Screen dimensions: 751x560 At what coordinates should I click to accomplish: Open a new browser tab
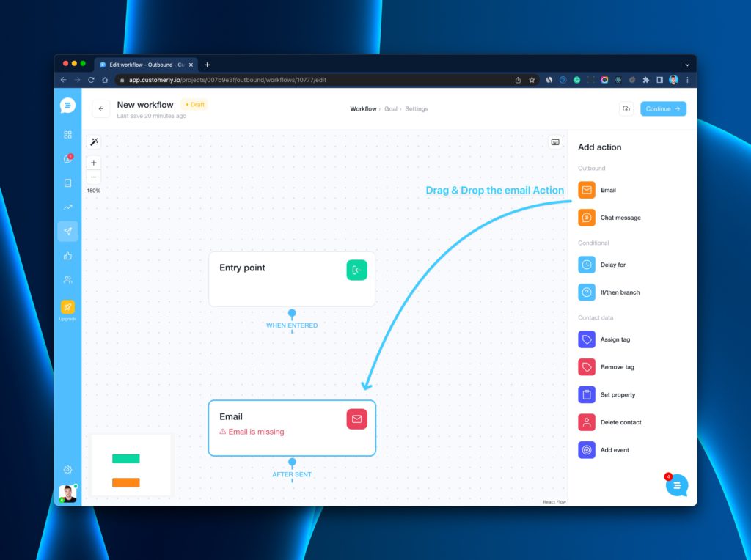tap(208, 65)
